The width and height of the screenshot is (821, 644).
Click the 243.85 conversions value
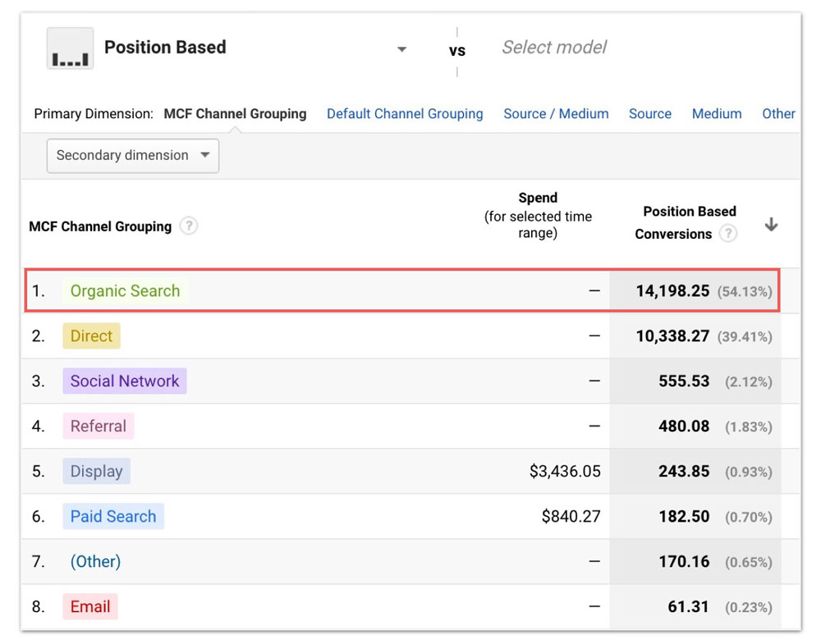[684, 472]
